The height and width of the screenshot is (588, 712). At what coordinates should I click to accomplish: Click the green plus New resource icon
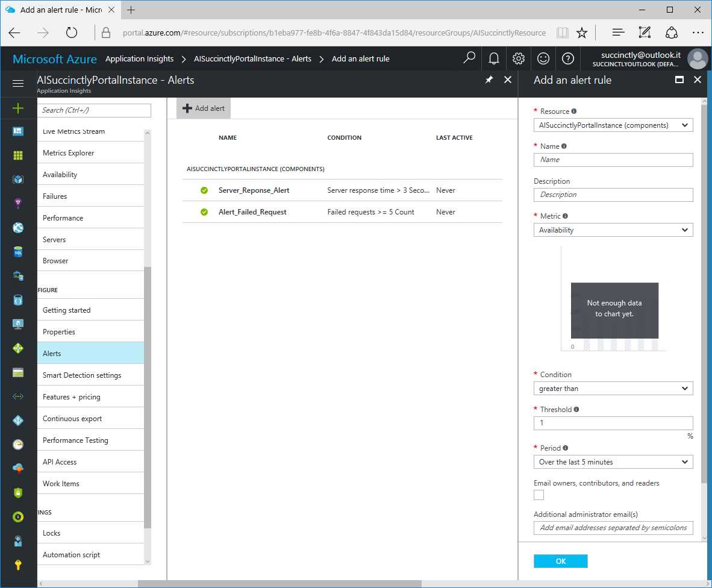pyautogui.click(x=18, y=108)
